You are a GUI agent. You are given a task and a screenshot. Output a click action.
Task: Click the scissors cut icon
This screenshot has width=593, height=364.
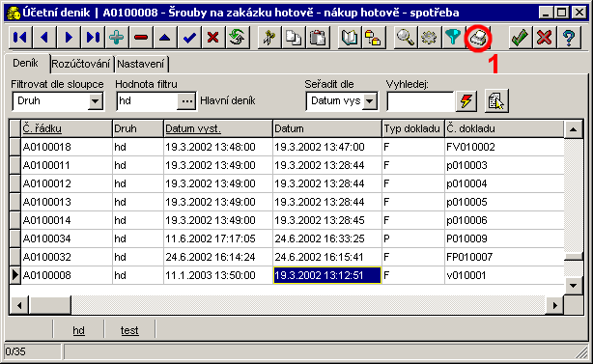coord(268,38)
